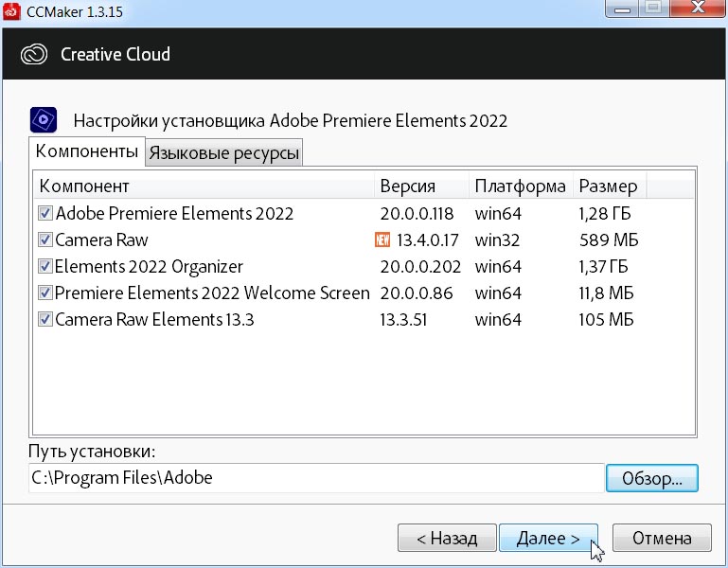Close the CCMaker window
This screenshot has width=728, height=568.
[x=698, y=9]
